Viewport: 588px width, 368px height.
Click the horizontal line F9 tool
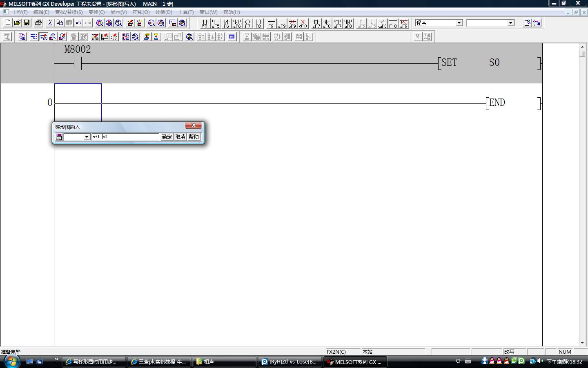click(x=271, y=23)
